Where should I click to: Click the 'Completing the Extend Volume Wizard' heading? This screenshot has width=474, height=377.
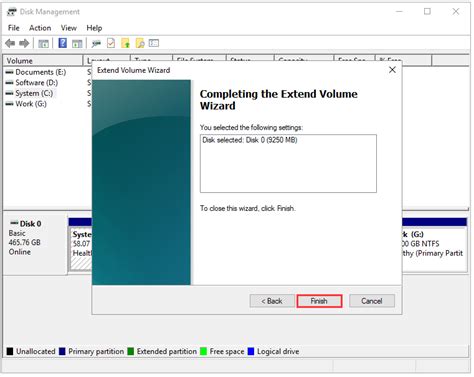click(279, 100)
